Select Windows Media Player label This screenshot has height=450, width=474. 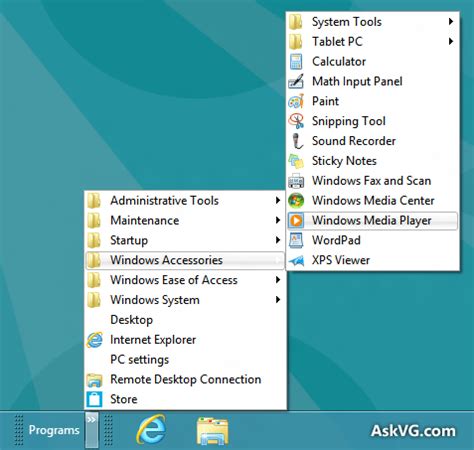(x=372, y=221)
